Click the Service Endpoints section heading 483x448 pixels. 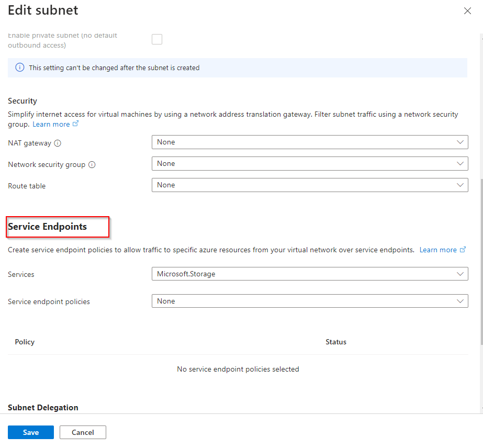[48, 227]
